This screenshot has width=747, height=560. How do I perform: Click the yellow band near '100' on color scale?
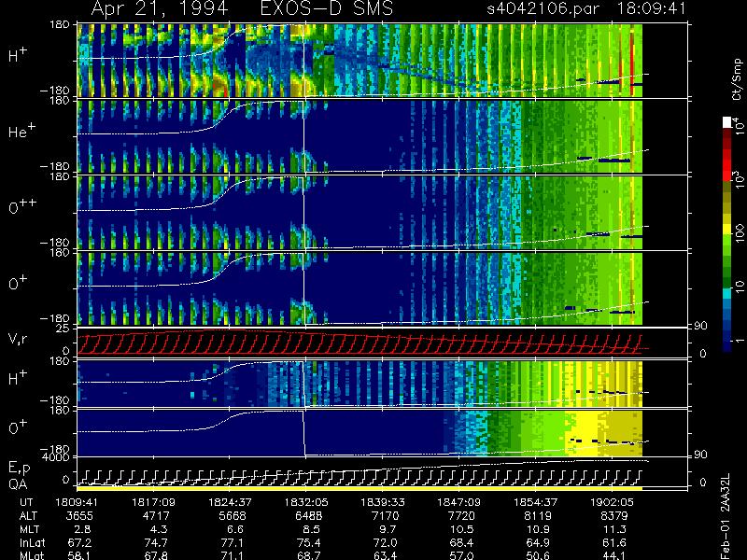coord(727,229)
